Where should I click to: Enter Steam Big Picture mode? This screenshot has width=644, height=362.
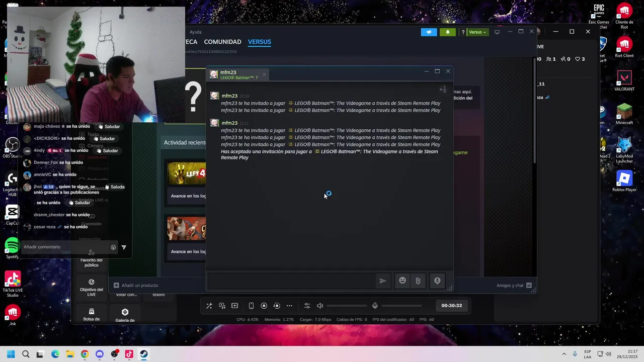coord(497,32)
